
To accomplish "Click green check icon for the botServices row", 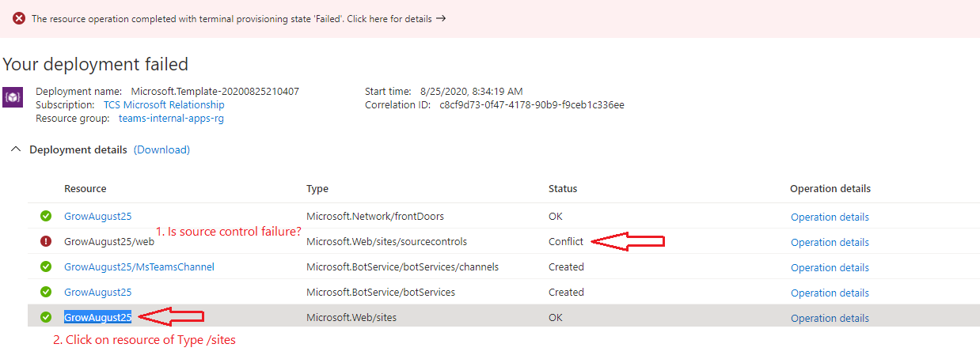I will click(x=46, y=292).
